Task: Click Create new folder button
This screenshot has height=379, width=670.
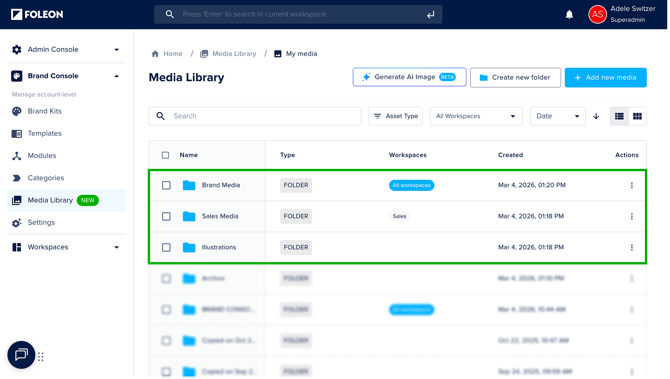Action: click(x=515, y=78)
